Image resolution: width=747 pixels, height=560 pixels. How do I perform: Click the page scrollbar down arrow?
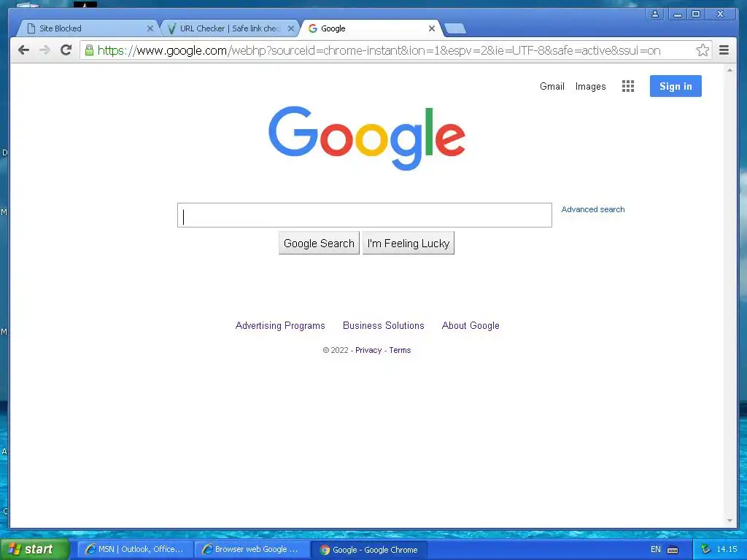click(729, 521)
